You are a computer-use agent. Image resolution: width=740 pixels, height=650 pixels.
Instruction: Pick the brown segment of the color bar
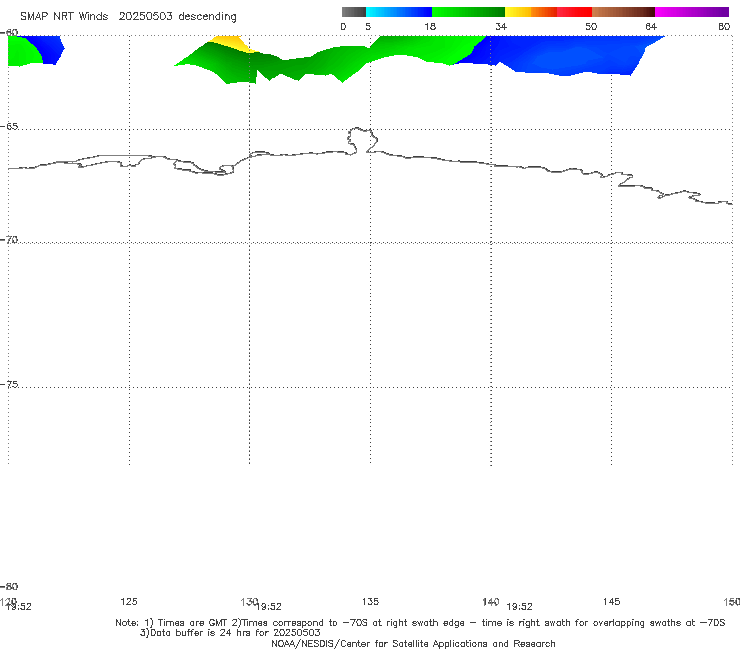(623, 12)
